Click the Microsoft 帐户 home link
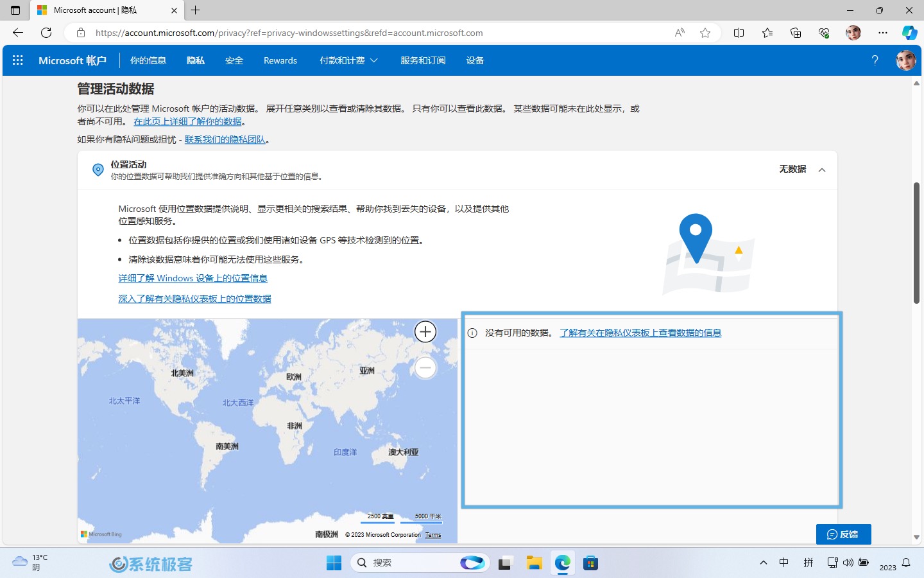The width and height of the screenshot is (924, 578). click(x=73, y=60)
